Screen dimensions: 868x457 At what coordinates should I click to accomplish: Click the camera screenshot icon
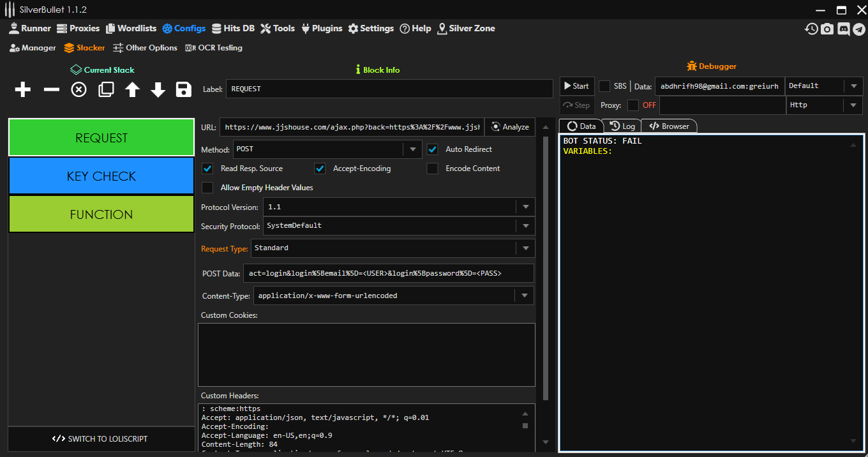coord(827,29)
